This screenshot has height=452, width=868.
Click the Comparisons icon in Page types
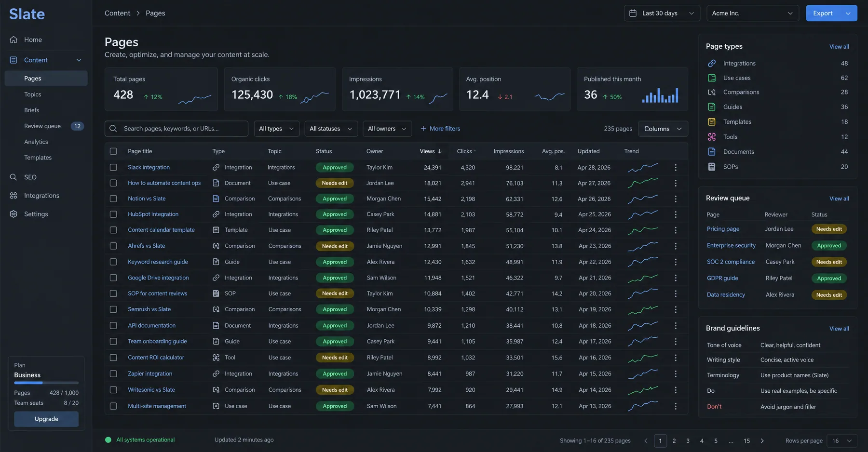click(712, 92)
